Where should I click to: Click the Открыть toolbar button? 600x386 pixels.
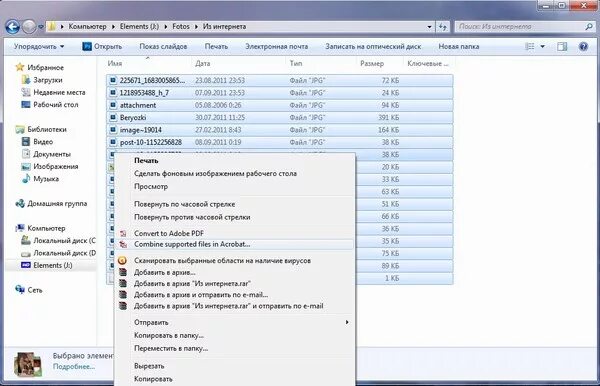click(x=102, y=46)
